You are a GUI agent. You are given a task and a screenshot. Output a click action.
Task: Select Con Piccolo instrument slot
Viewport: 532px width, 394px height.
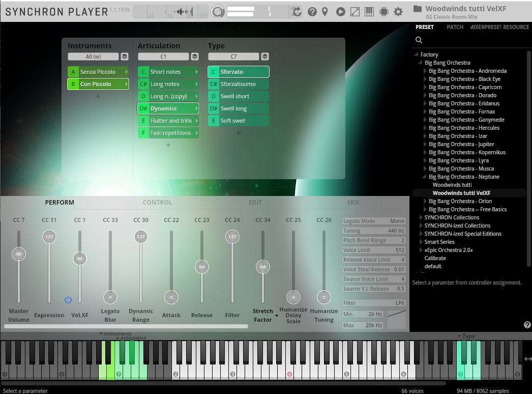click(98, 84)
